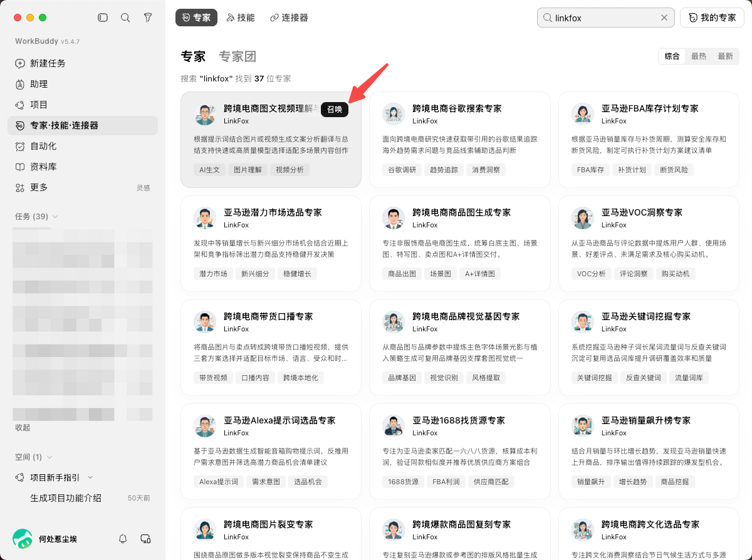
Task: Expand the 任务 (39) section chevron
Action: pos(55,217)
